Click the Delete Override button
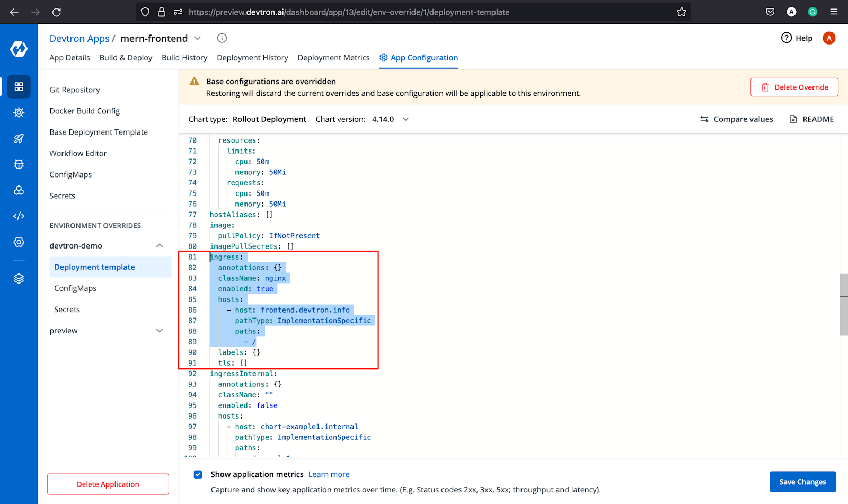Image resolution: width=848 pixels, height=504 pixels. click(794, 87)
